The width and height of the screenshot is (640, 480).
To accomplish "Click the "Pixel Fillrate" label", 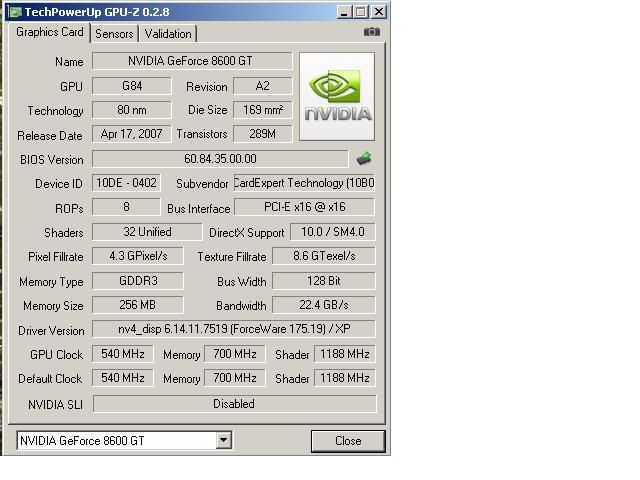I will [x=56, y=257].
